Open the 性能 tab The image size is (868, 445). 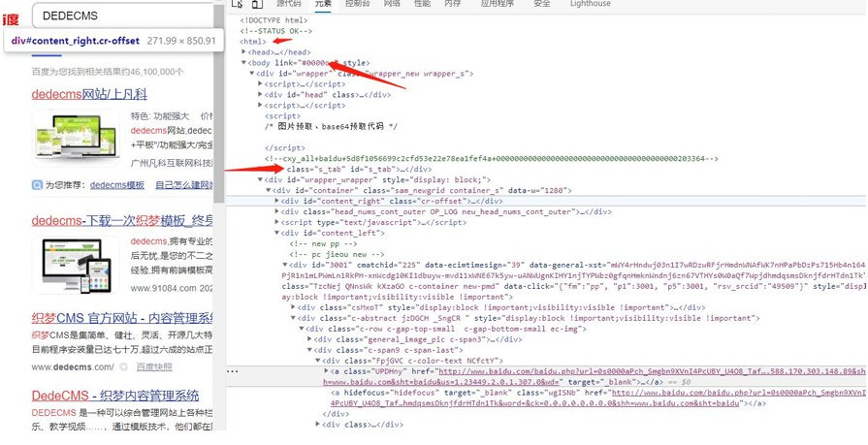click(422, 3)
